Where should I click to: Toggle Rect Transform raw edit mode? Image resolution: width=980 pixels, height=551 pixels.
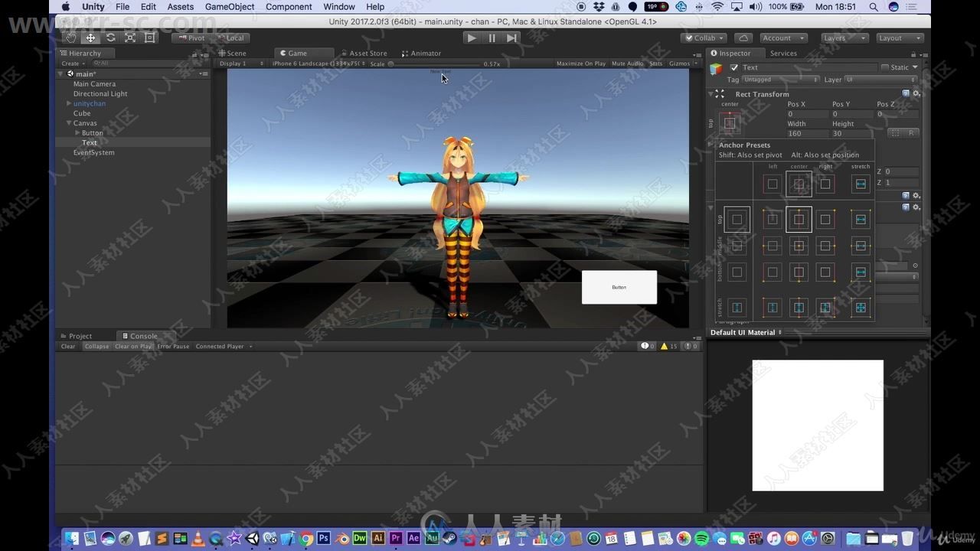[911, 132]
